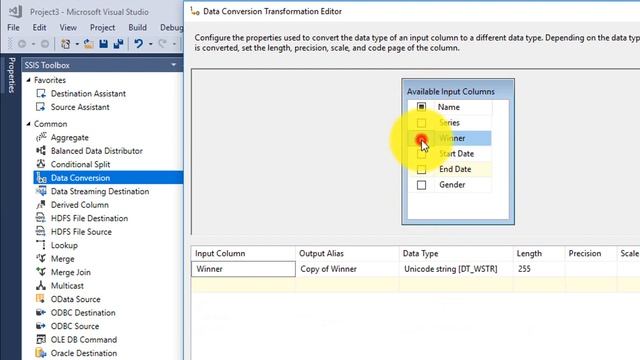Open the Winner Input Column dropdown cell
640x360 pixels.
click(243, 269)
